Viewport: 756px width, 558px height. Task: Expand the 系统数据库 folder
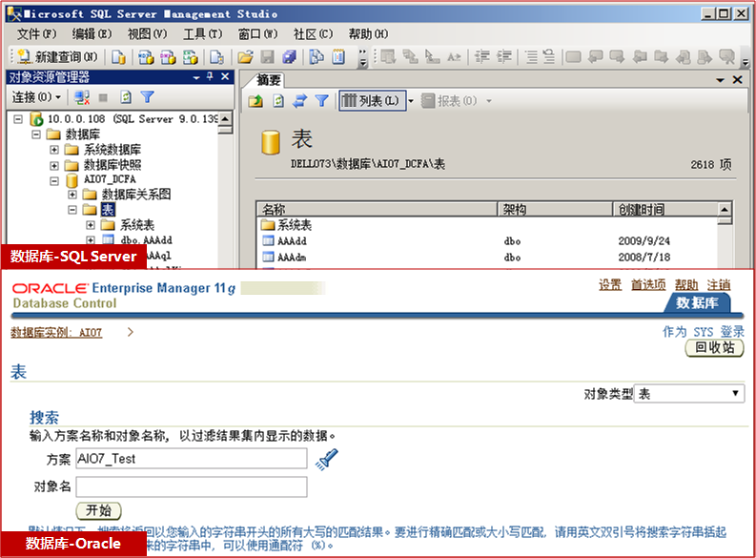[54, 150]
